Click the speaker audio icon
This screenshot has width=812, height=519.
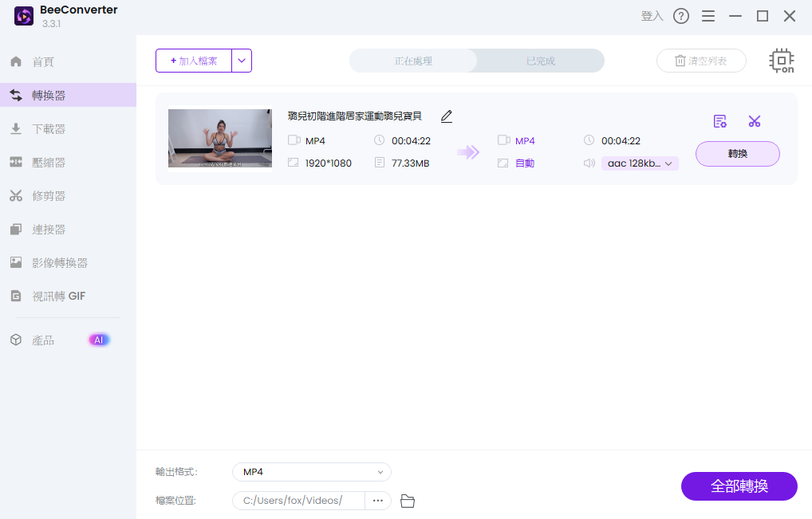(589, 163)
